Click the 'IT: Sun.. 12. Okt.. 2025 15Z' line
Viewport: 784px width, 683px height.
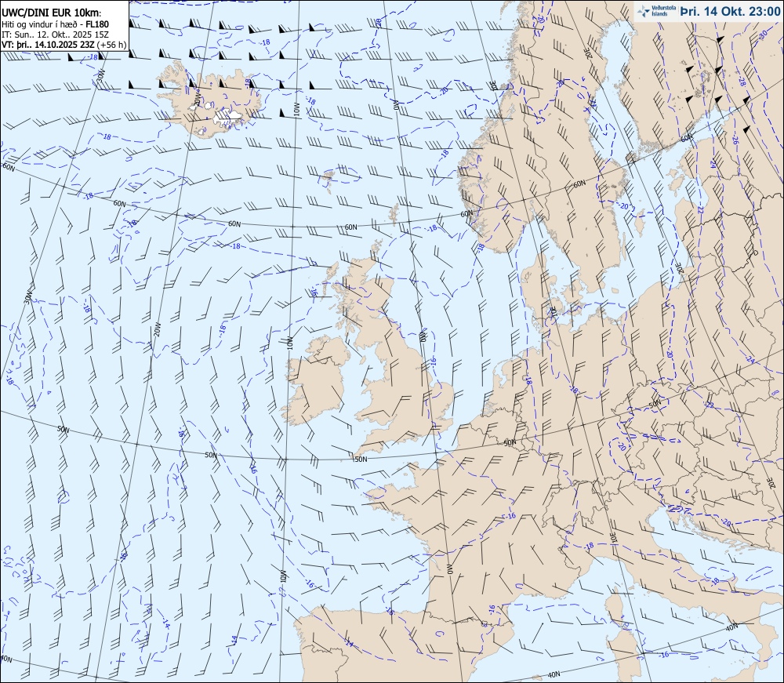point(55,35)
